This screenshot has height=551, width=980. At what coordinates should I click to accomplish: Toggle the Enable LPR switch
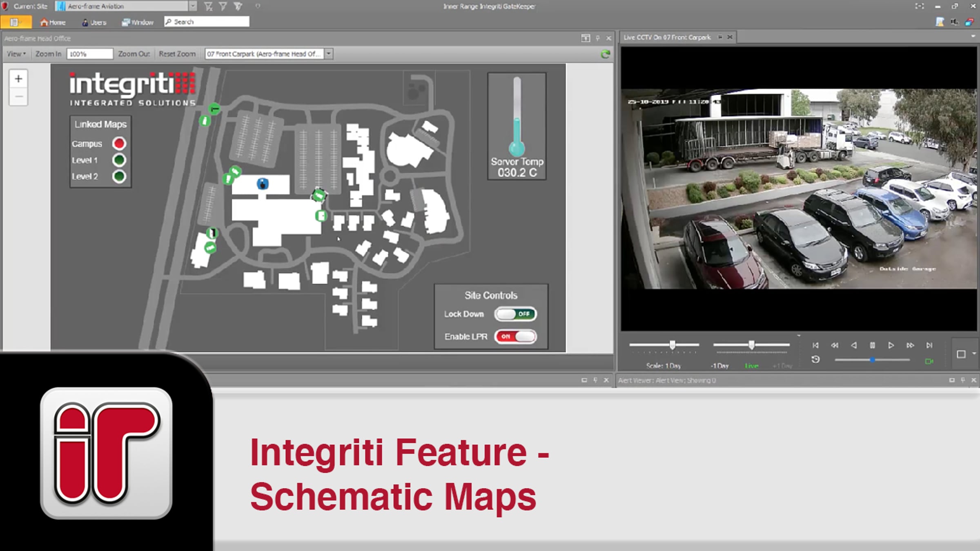515,337
